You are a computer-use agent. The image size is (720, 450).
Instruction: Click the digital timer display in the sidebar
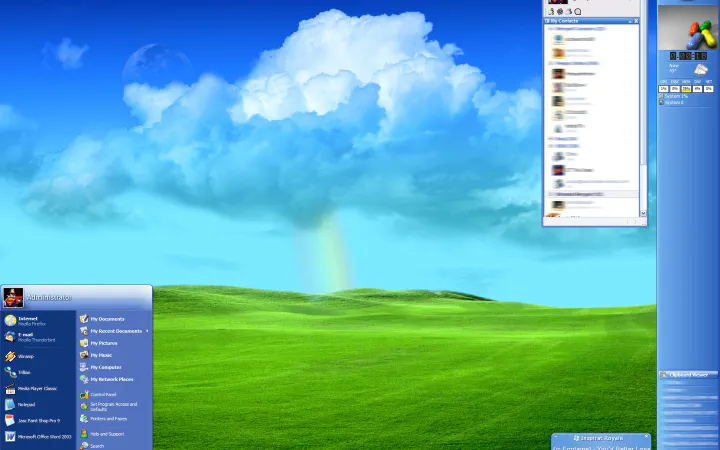[x=688, y=56]
